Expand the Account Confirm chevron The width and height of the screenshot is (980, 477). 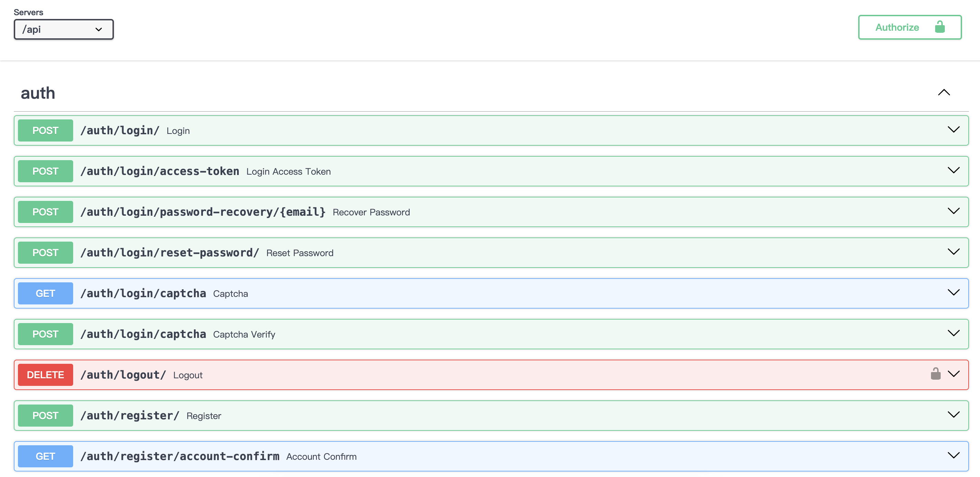[x=953, y=455]
